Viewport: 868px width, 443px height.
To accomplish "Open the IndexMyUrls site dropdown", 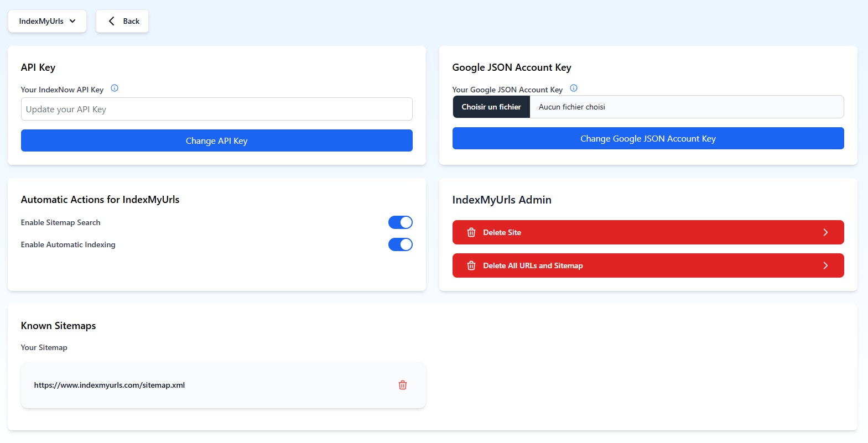I will [x=47, y=21].
